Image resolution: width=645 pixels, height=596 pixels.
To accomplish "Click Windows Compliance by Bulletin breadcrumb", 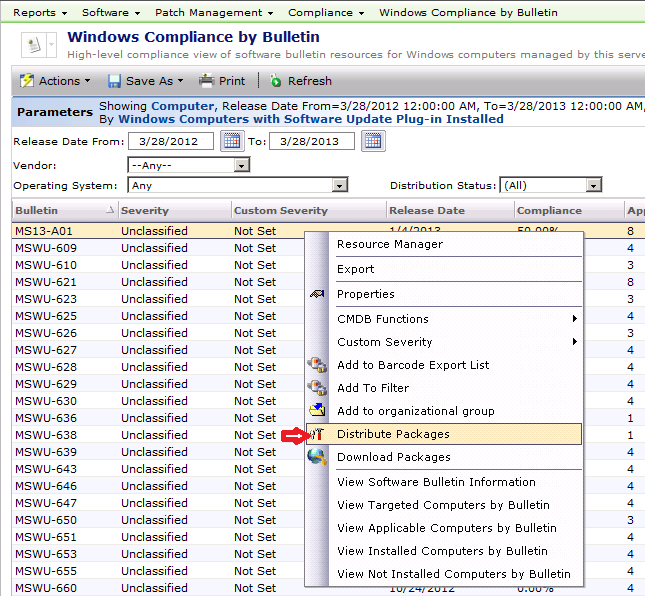I will 468,13.
